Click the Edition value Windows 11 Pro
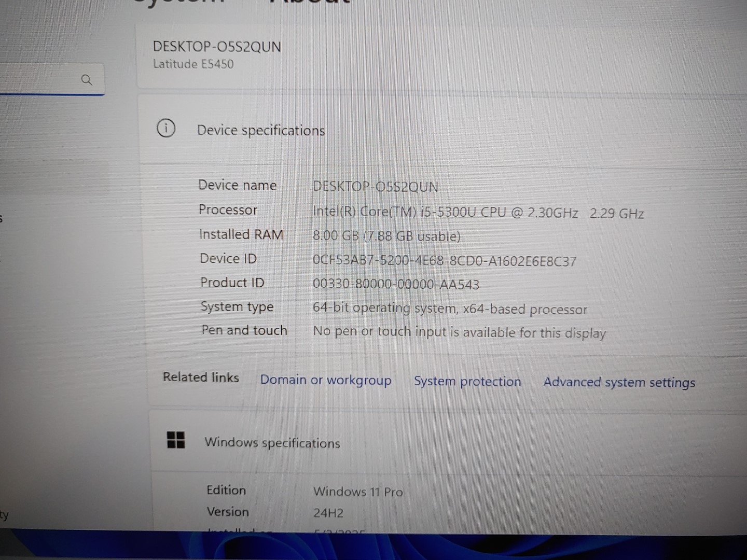 [x=357, y=491]
